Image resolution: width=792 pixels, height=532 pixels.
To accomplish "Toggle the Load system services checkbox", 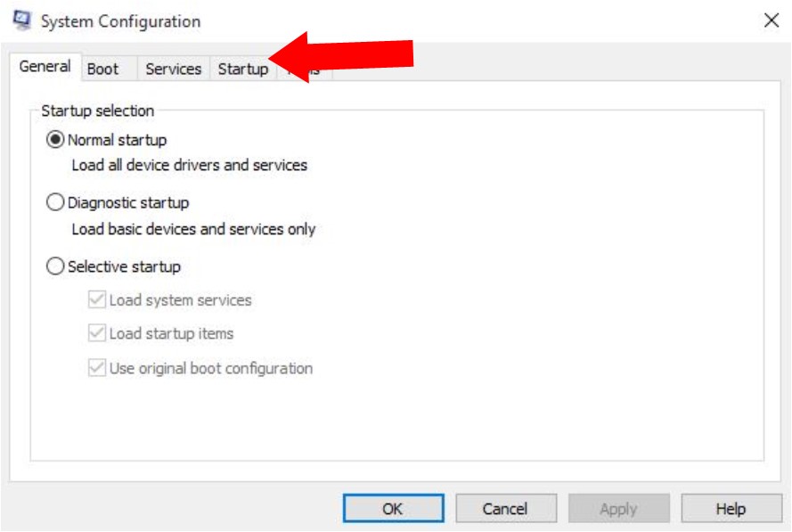I will [96, 300].
